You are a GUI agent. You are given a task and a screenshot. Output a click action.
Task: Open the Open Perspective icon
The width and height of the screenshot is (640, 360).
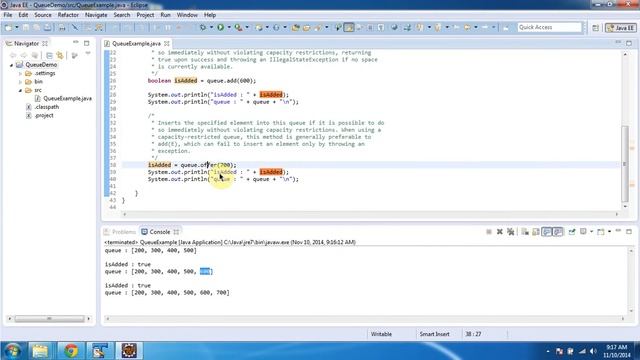click(596, 28)
